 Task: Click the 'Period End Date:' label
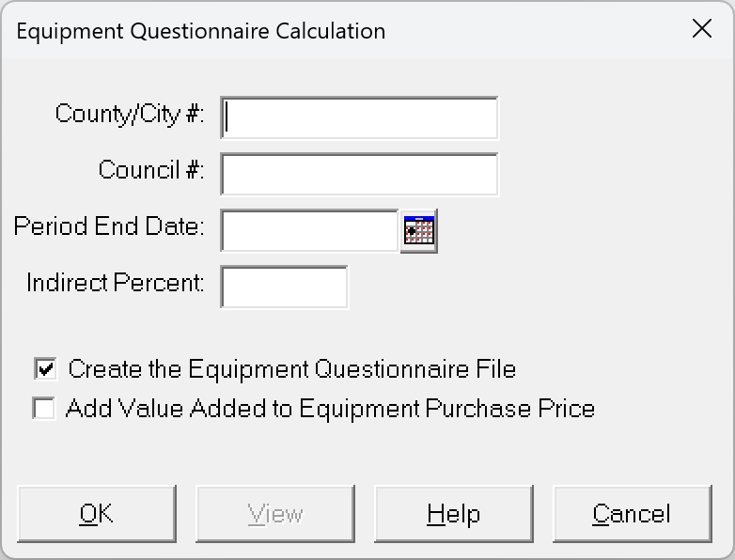coord(108,226)
